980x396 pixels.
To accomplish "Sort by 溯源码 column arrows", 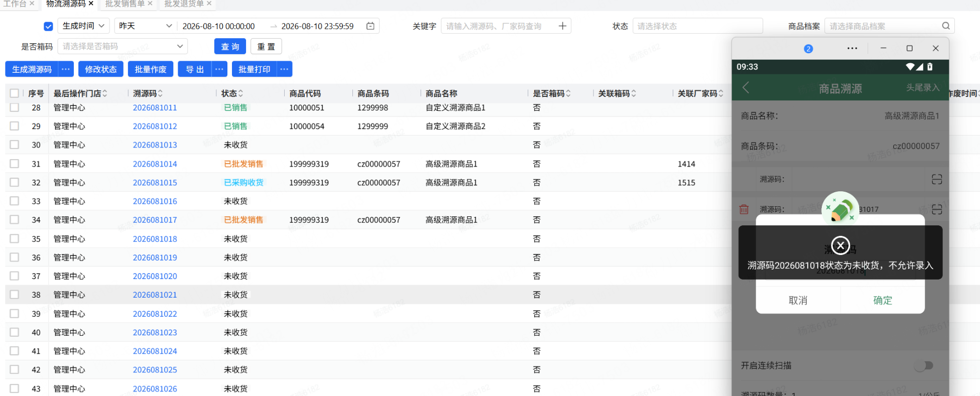I will 160,93.
